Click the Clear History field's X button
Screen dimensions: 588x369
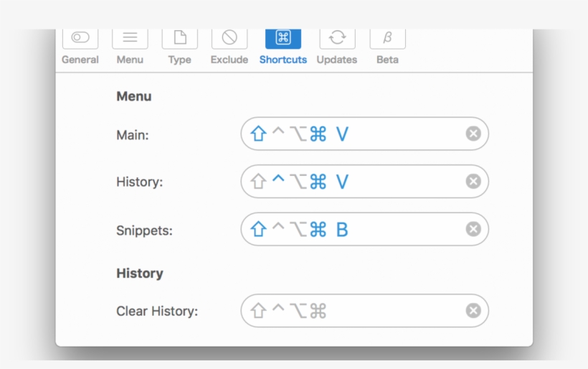pos(473,311)
